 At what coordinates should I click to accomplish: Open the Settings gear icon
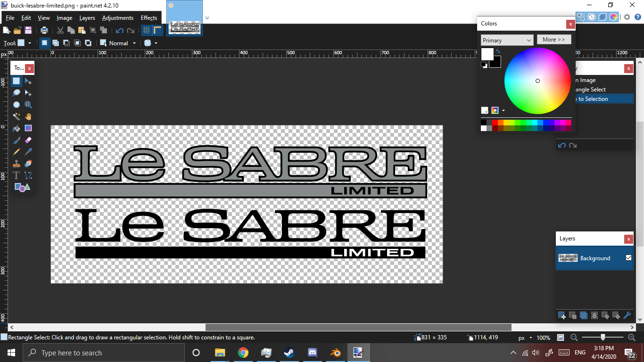[627, 17]
